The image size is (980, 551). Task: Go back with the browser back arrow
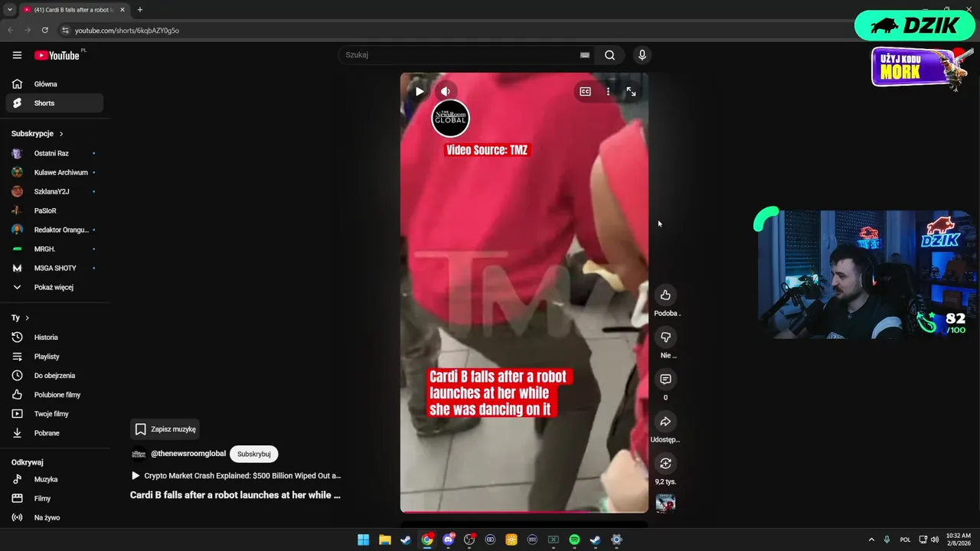point(11,30)
